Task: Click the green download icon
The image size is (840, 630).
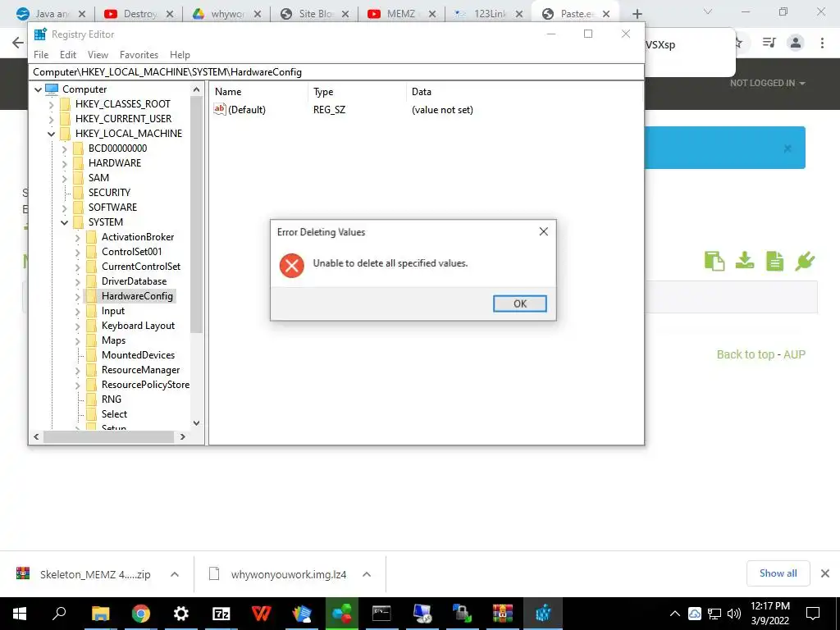Action: [745, 262]
